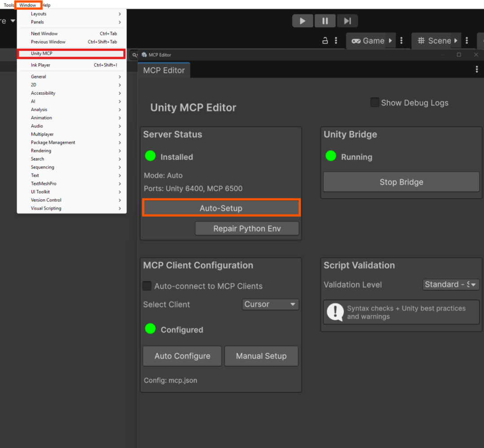484x448 pixels.
Task: Click the Step Forward frame button
Action: point(347,21)
